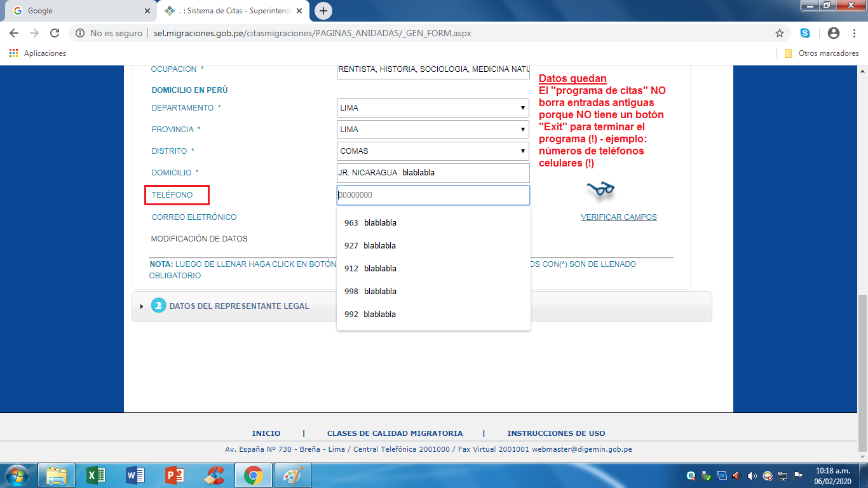Screen dimensions: 868x488
Task: Open the Chrome three-dot menu
Action: [x=854, y=33]
